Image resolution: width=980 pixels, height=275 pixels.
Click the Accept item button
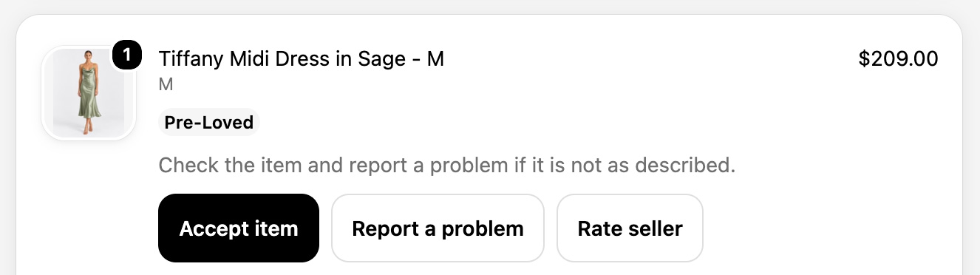click(x=239, y=228)
